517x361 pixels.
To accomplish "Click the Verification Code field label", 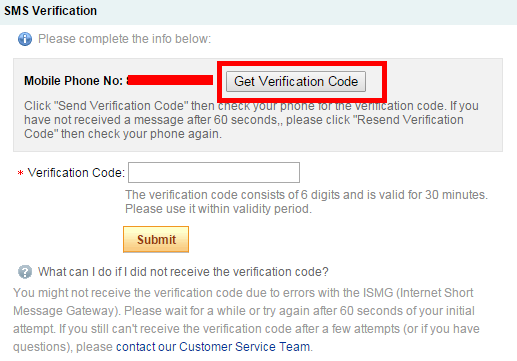I will (76, 173).
